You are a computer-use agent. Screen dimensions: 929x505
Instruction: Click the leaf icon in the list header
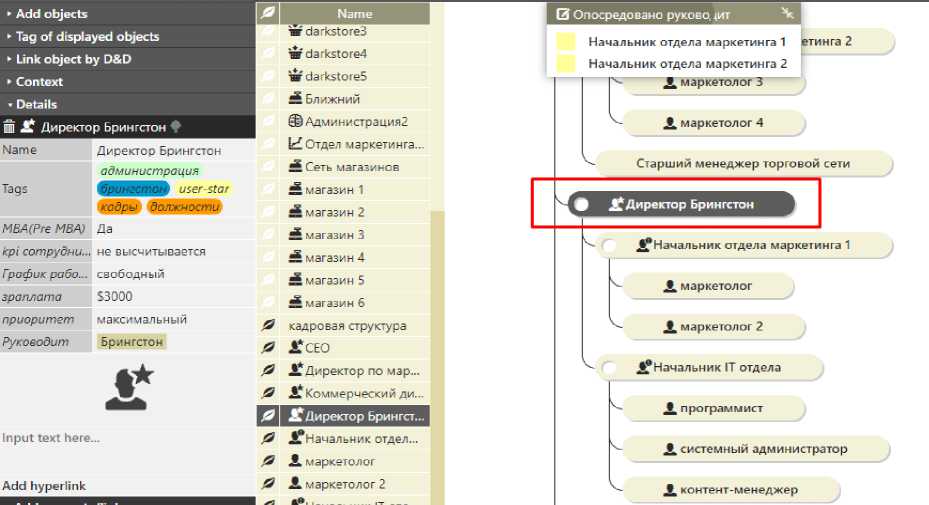pyautogui.click(x=268, y=12)
